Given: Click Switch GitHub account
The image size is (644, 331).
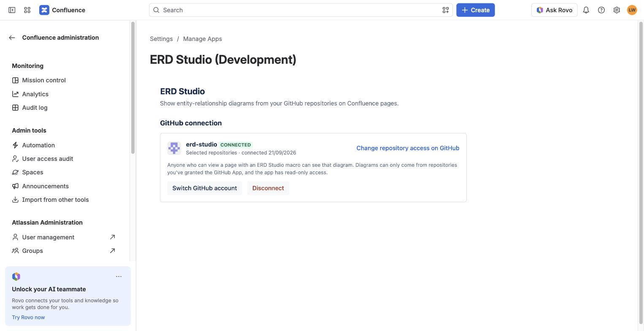Looking at the screenshot, I should pyautogui.click(x=205, y=188).
